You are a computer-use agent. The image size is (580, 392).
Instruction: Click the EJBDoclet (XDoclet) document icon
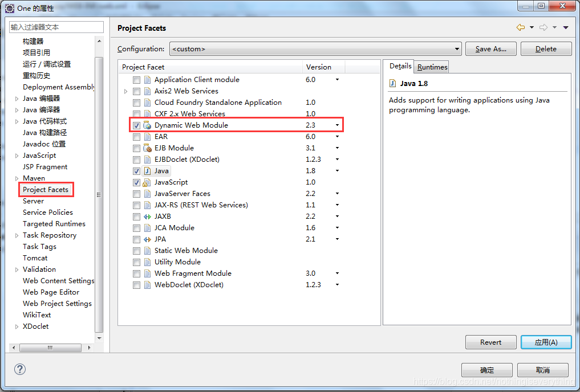pyautogui.click(x=147, y=160)
